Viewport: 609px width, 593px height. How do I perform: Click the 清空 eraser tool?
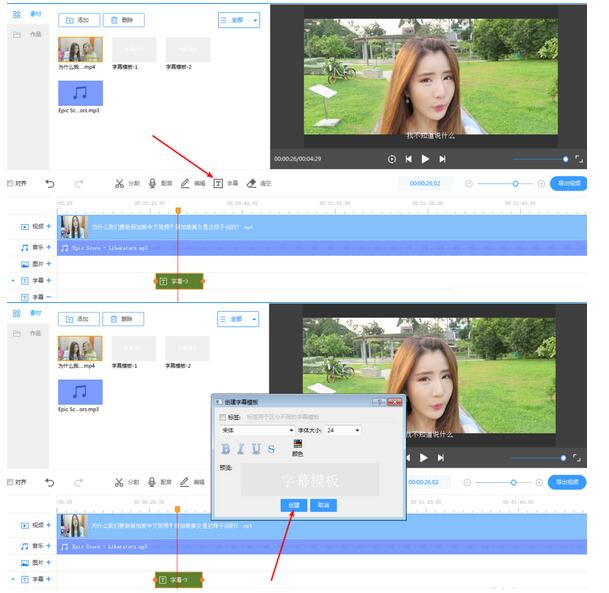[x=251, y=184]
